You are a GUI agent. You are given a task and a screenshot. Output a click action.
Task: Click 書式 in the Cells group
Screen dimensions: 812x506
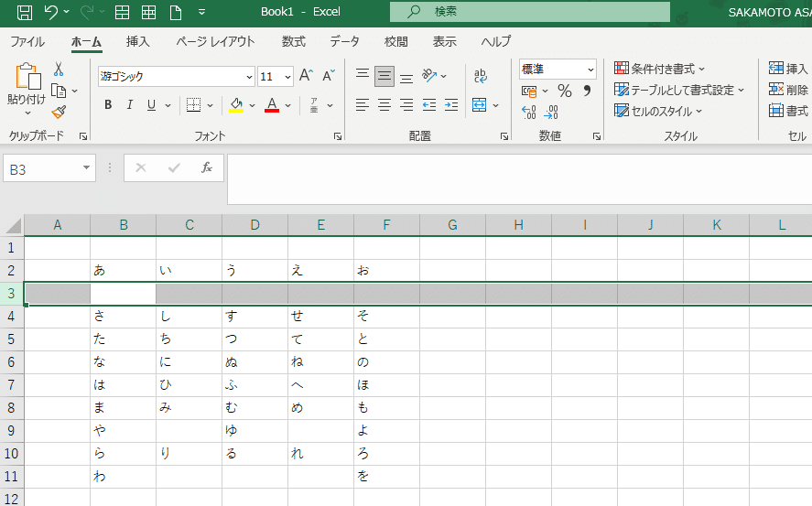pos(788,110)
